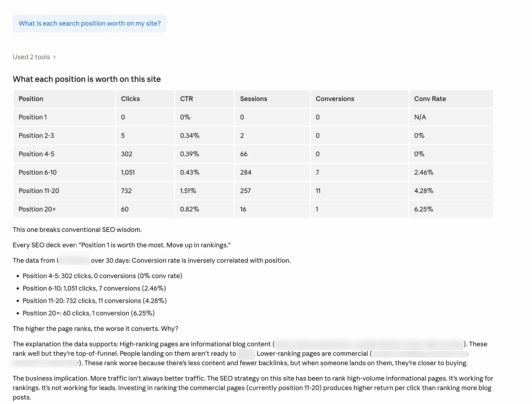Click the 284 sessions table cell
The image size is (532, 404).
tap(246, 172)
